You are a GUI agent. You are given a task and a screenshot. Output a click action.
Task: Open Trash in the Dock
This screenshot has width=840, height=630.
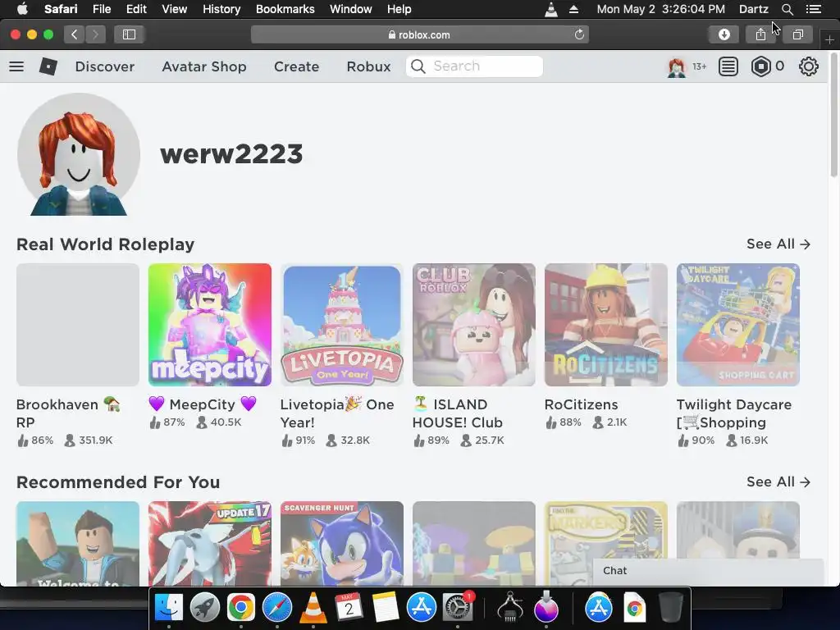[x=671, y=607]
